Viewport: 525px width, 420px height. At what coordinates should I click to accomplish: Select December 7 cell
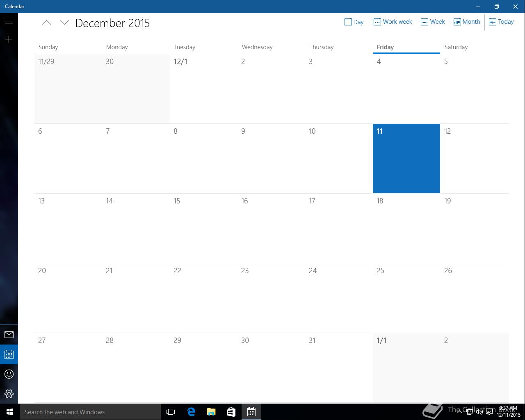[x=136, y=158]
